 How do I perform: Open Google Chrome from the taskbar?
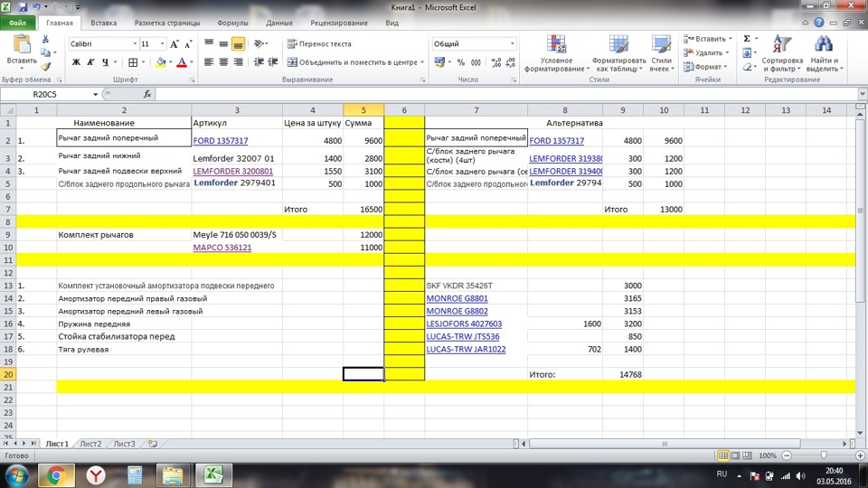pos(56,475)
